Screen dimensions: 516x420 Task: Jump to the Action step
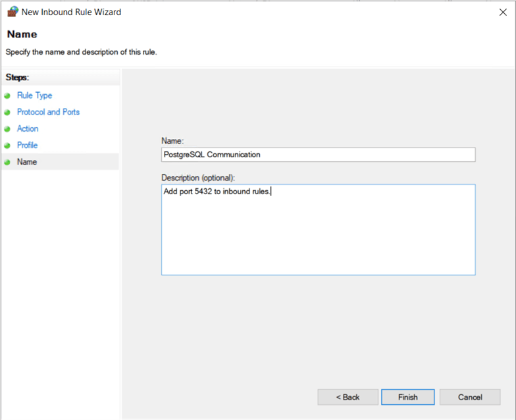(x=28, y=128)
